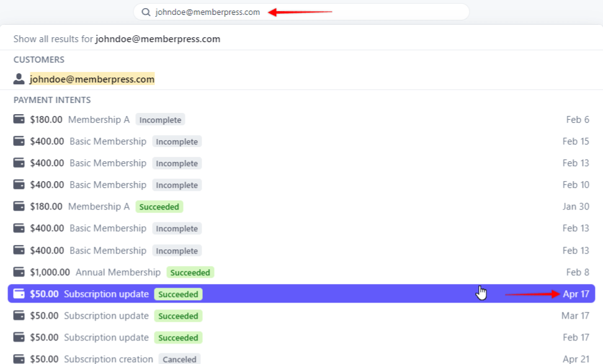Screen dimensions: 603x364
Task: Click the Jan 30 date
Action: tap(576, 206)
